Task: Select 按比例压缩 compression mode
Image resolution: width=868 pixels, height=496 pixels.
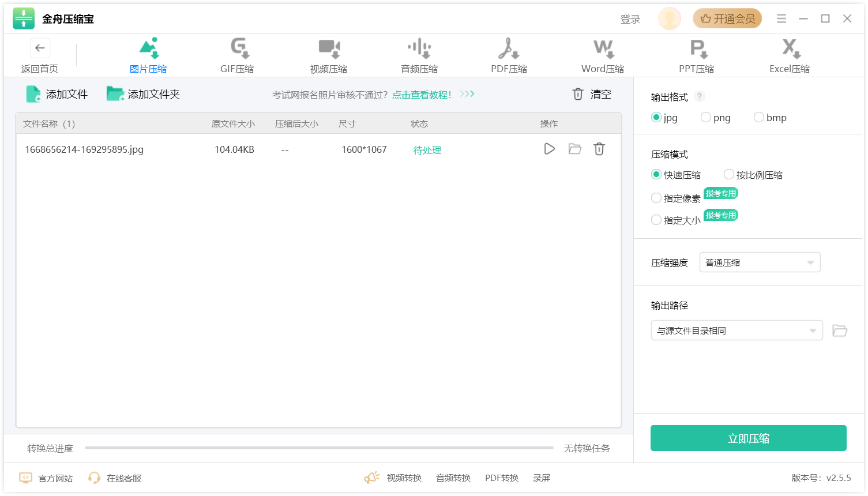Action: tap(728, 174)
